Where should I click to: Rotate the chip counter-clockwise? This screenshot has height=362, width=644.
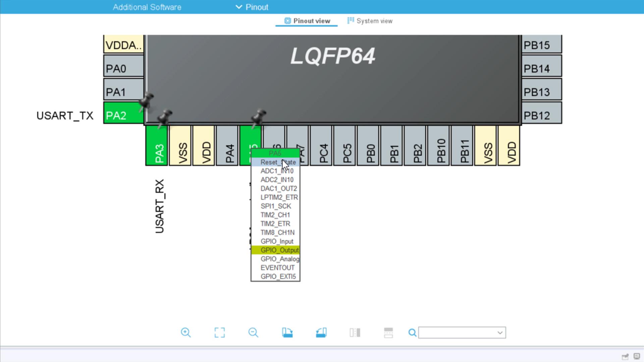point(321,333)
